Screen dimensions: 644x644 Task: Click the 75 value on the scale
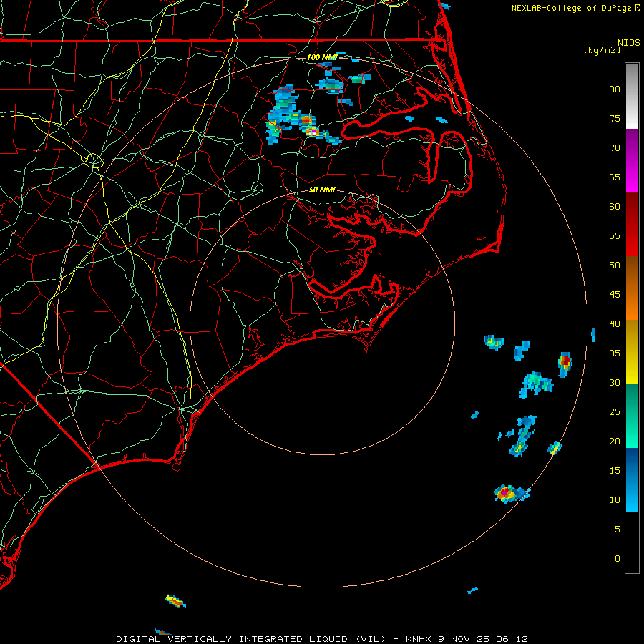tap(615, 119)
